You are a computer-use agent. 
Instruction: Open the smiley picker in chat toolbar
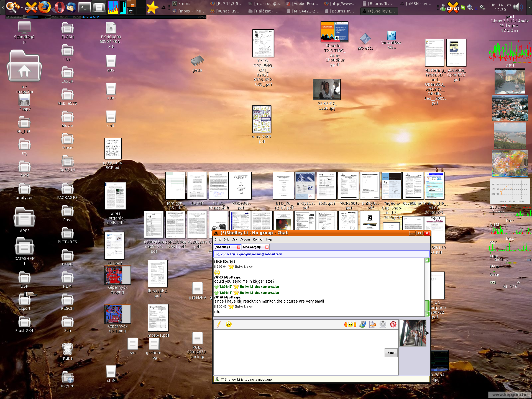229,324
